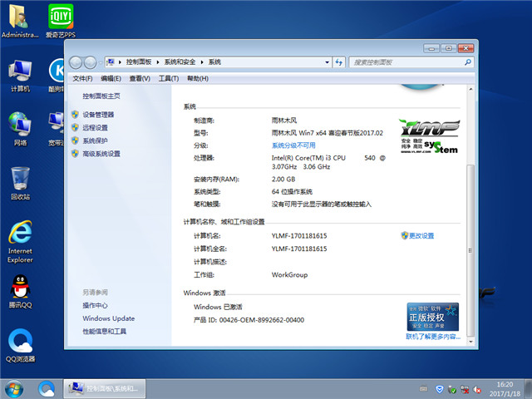
Task: Click the 2.00 GB RAM value
Action: pos(283,179)
